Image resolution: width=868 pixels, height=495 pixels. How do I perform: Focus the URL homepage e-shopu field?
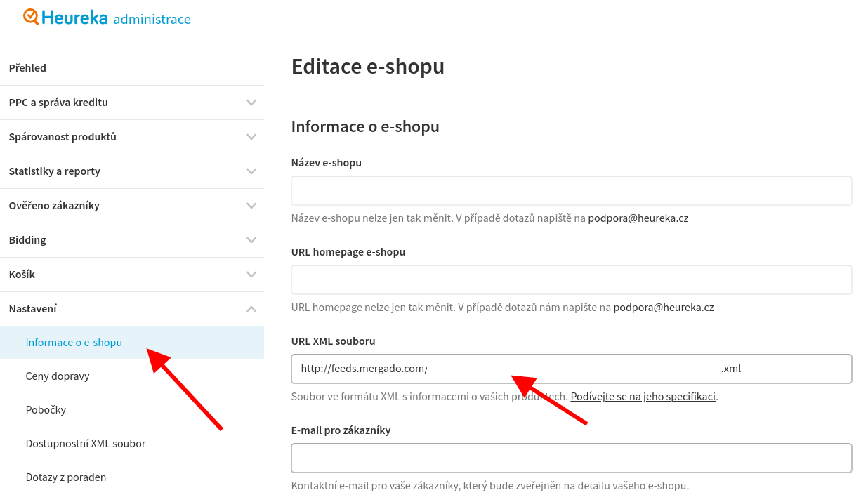pyautogui.click(x=572, y=280)
